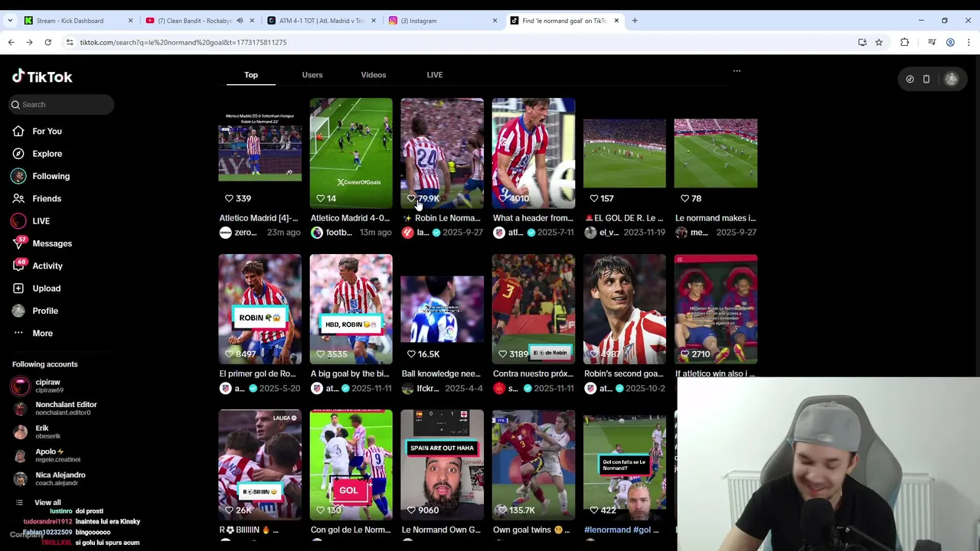The height and width of the screenshot is (551, 980).
Task: Open the video with 79.9K likes
Action: (442, 153)
